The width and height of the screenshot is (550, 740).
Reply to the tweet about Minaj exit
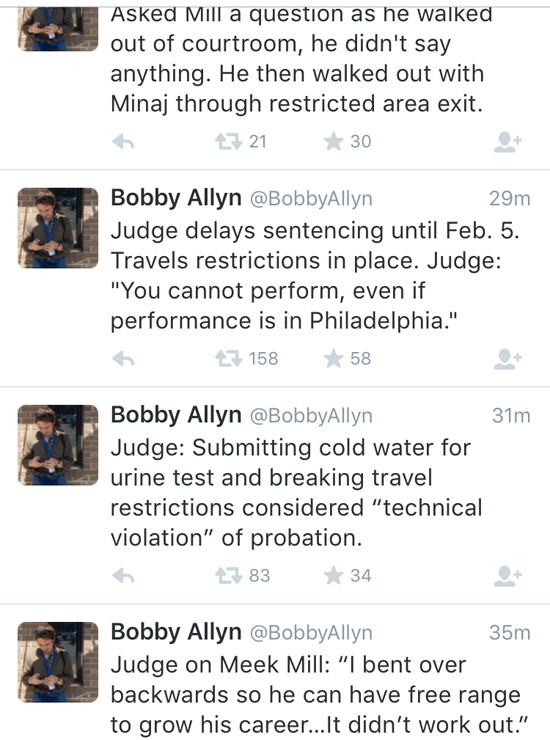click(x=124, y=142)
